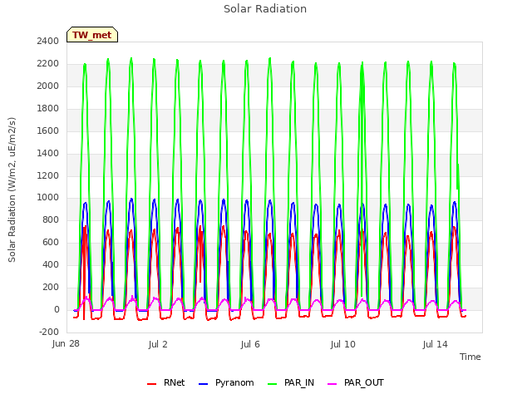Click the 1400 y-axis tick label
This screenshot has width=532, height=399.
click(48, 153)
